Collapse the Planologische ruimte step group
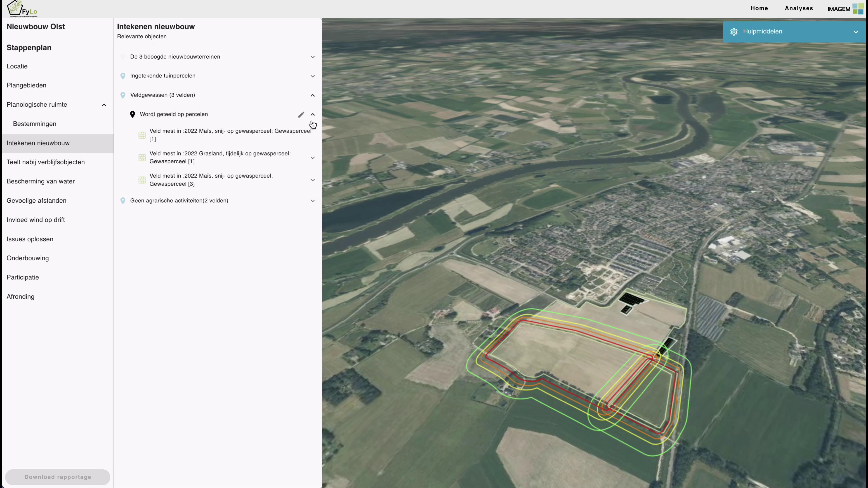The height and width of the screenshot is (488, 868). point(104,105)
